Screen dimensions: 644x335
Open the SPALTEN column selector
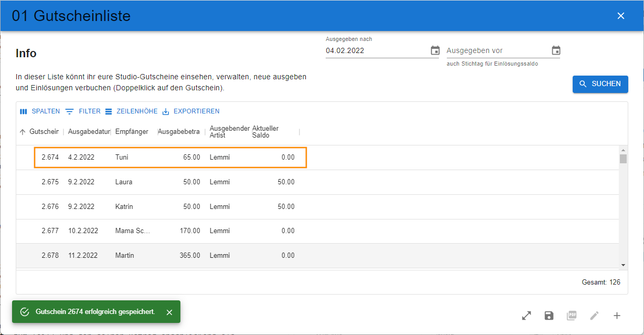[40, 111]
